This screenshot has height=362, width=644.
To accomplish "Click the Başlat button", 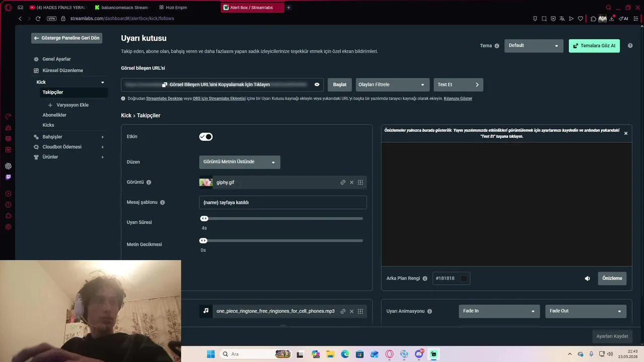I will [x=340, y=84].
